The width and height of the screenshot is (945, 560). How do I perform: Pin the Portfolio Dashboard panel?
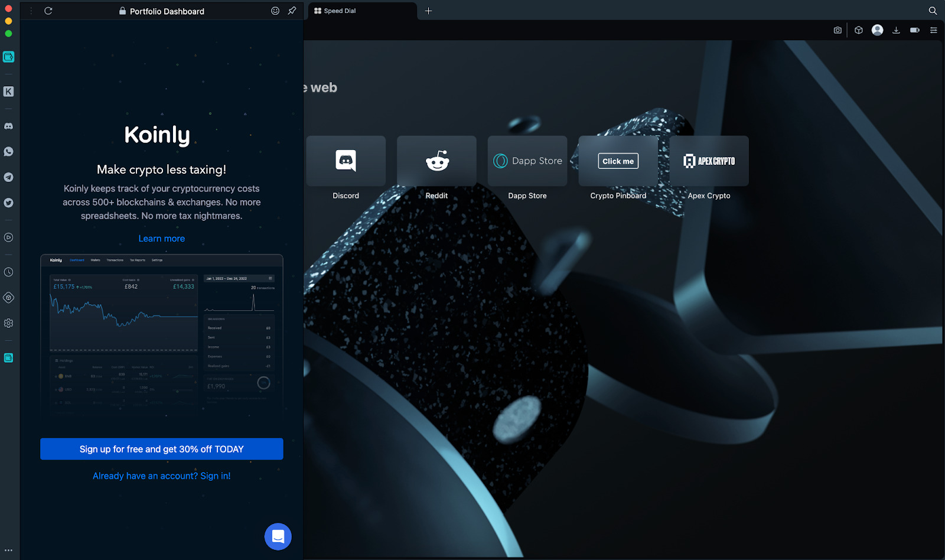click(x=292, y=11)
